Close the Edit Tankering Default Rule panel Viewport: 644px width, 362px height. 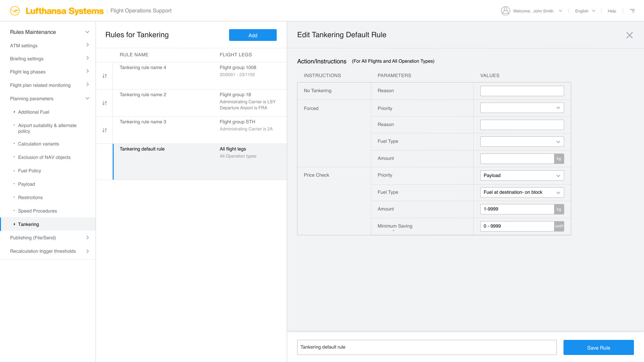[629, 35]
